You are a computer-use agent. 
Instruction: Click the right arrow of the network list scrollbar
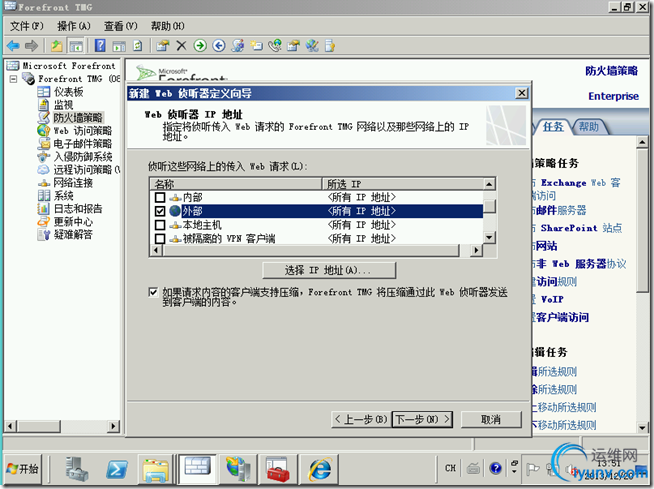476,250
